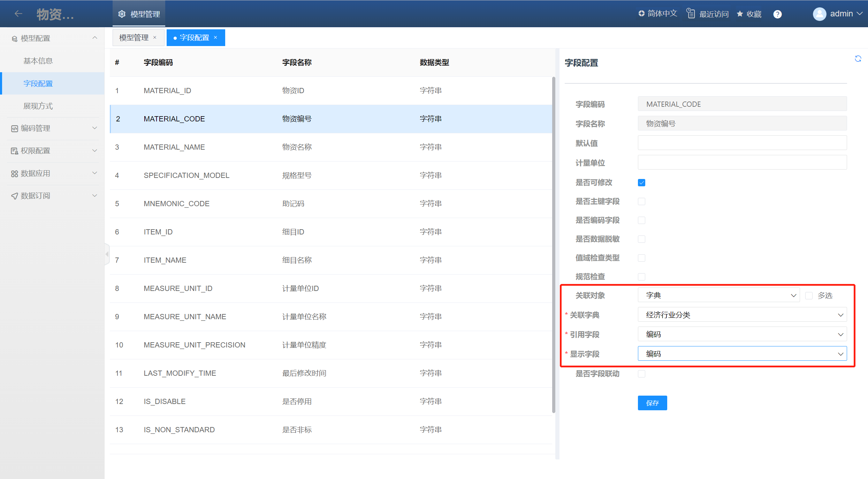Open the help question mark icon
Viewport: 868px width, 479px height.
click(x=777, y=14)
